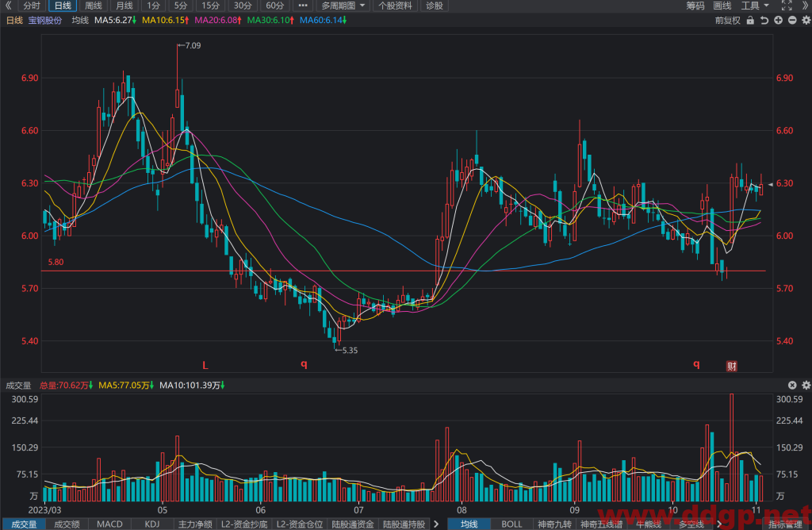
Task: Click the MA30:6.10 value label
Action: tap(270, 20)
